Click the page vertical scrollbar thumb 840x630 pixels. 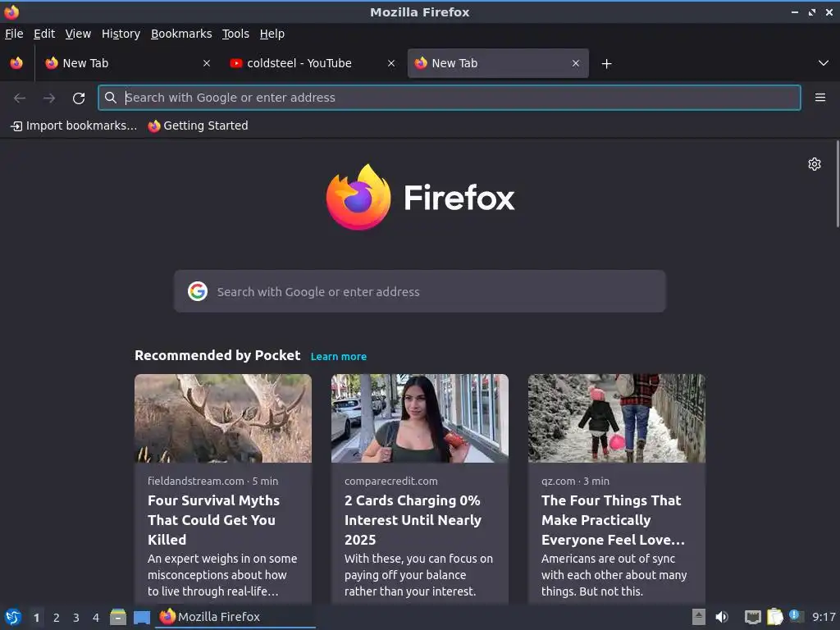click(x=838, y=184)
